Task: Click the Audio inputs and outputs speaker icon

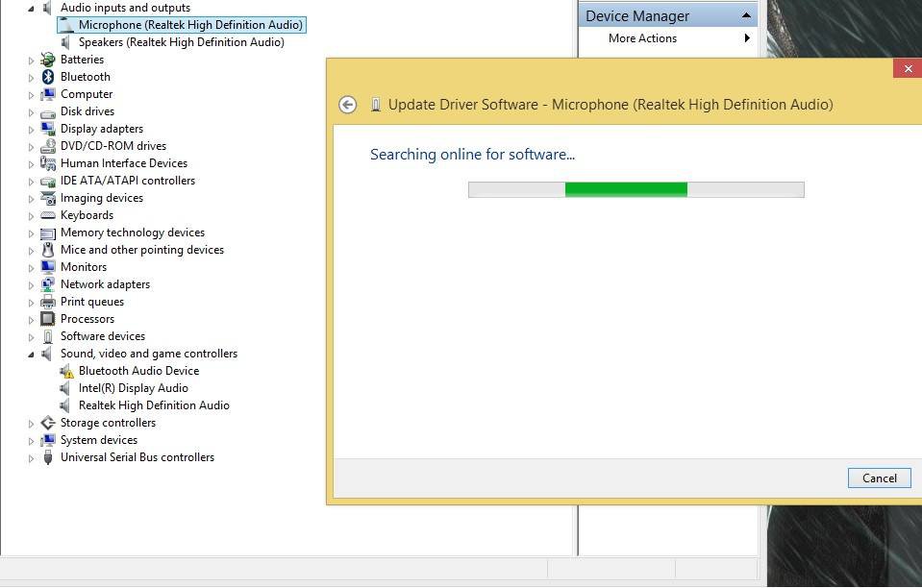Action: [48, 9]
